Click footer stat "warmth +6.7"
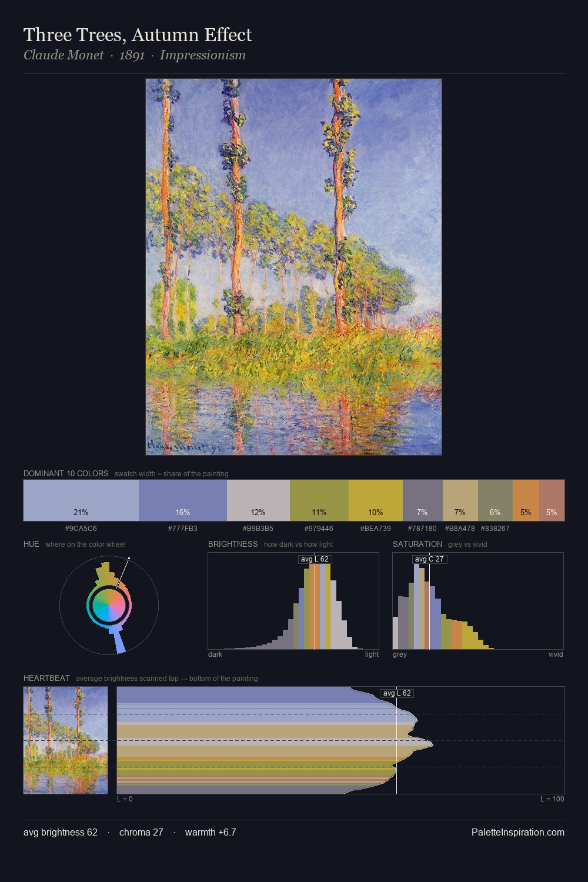This screenshot has width=588, height=882. pyautogui.click(x=211, y=833)
